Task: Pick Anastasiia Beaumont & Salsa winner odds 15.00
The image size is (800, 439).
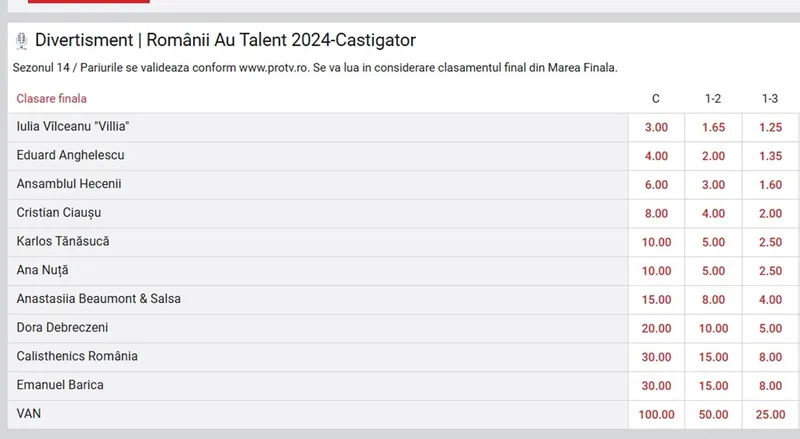Action: click(656, 299)
